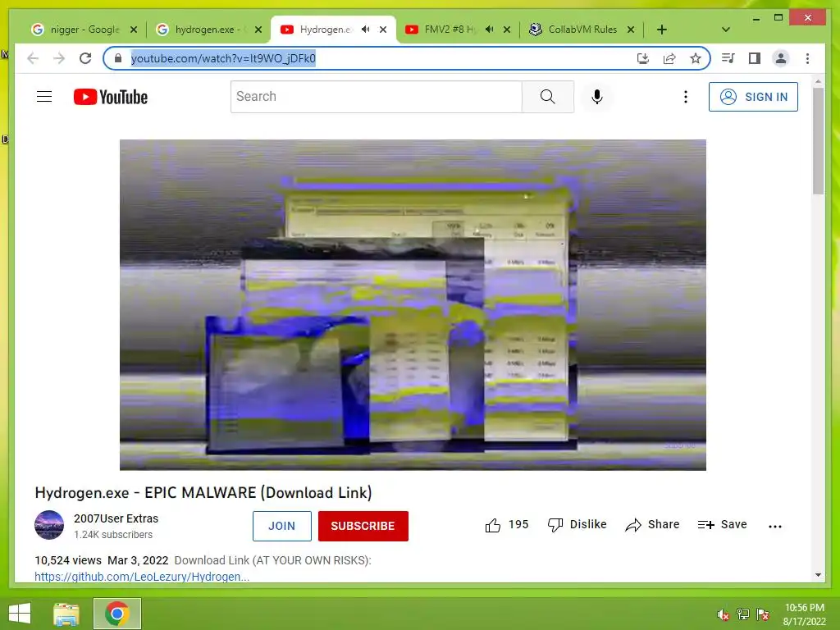Click the Dislike thumbs down
Screen dimensions: 840x630
(577, 525)
